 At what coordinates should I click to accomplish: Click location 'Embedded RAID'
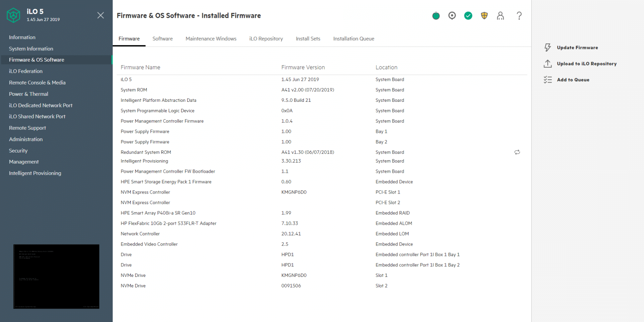tap(392, 213)
